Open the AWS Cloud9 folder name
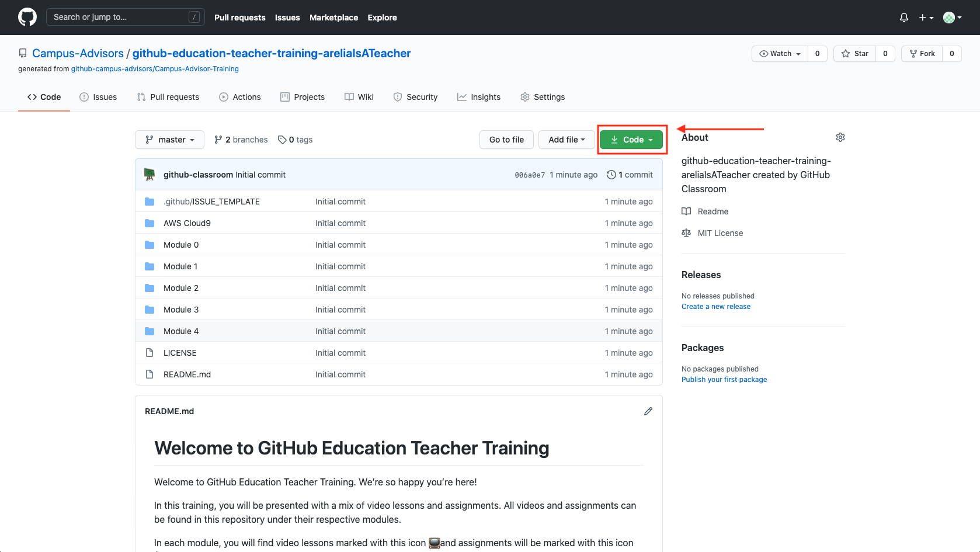Screen dimensions: 980x552 coord(187,223)
